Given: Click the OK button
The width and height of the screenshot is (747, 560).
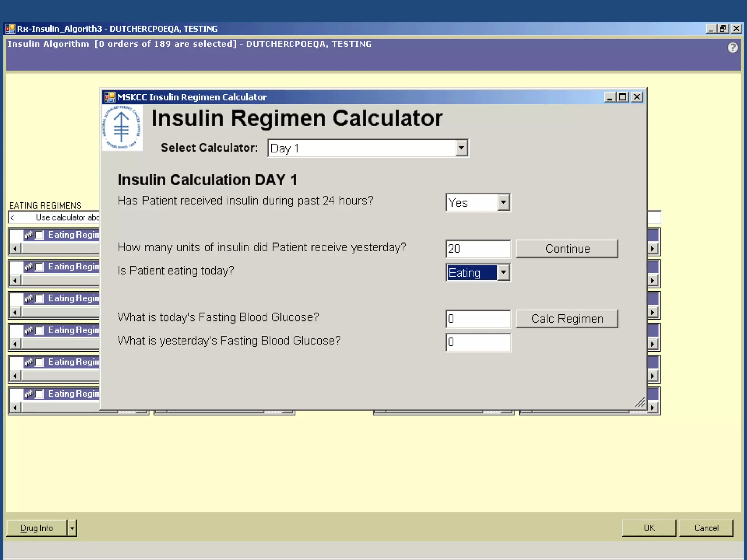Looking at the screenshot, I should (x=649, y=528).
